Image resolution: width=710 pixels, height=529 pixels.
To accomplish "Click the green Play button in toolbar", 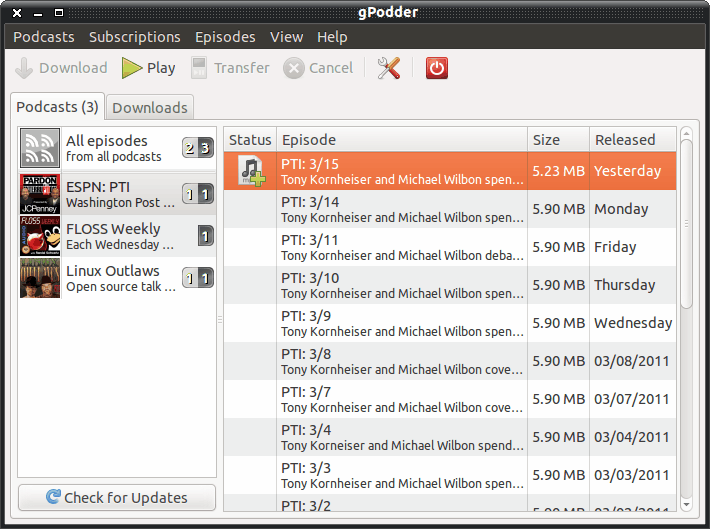I will click(x=148, y=68).
